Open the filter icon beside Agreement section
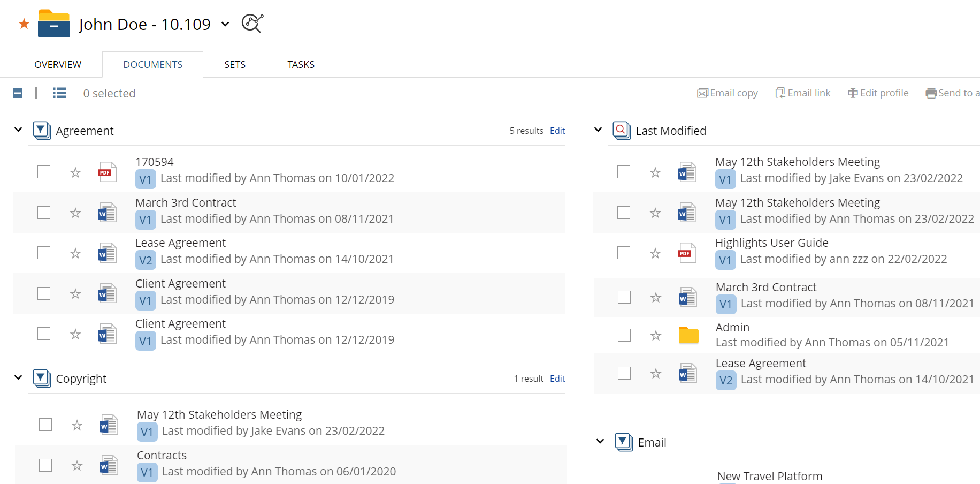Viewport: 980px width, 484px height. click(41, 130)
